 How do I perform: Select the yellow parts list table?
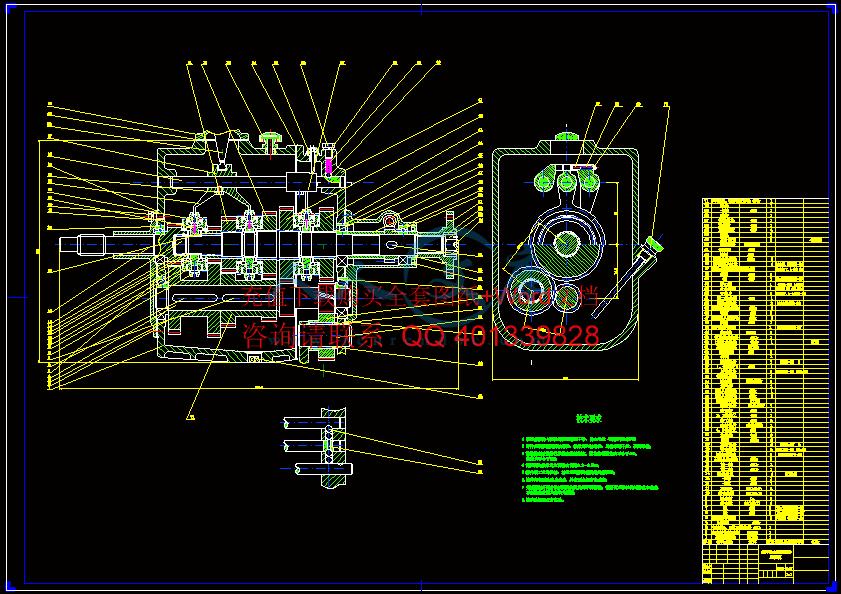pos(765,371)
